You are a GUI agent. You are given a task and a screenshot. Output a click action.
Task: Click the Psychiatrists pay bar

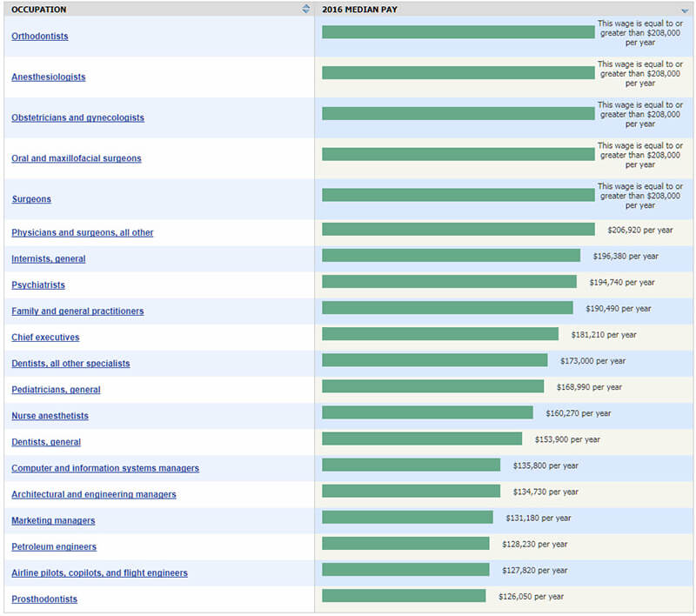[449, 281]
